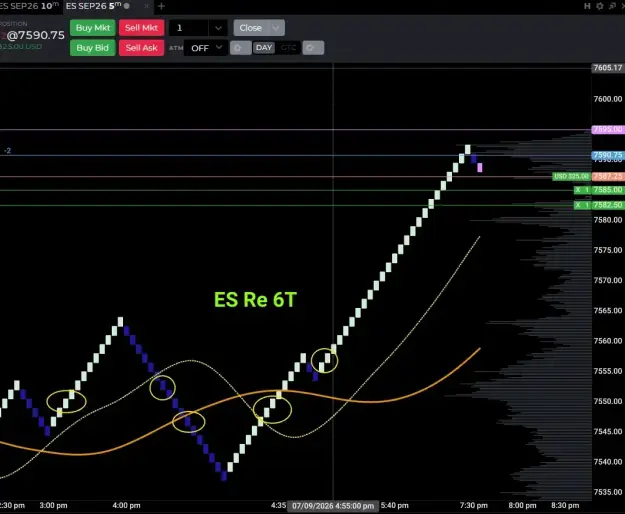This screenshot has height=514, width=625.
Task: Cancel the order at 7582.50 with X
Action: pos(578,205)
